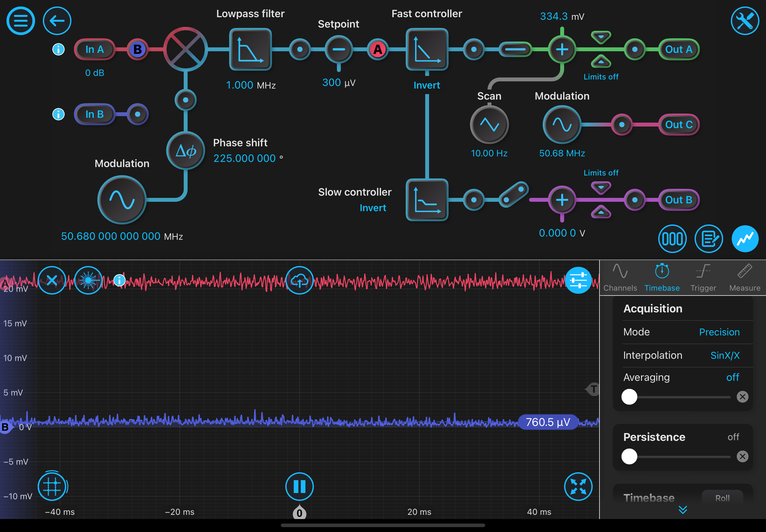Open the Scan waveform generator
Image resolution: width=766 pixels, height=532 pixels.
pyautogui.click(x=489, y=125)
